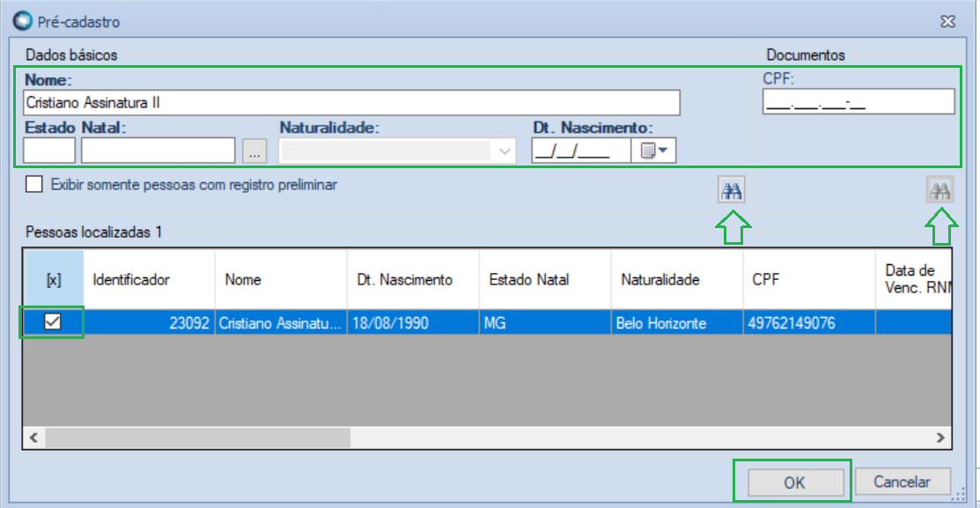Open the calendar picker for Dt. Nascimento

click(653, 151)
